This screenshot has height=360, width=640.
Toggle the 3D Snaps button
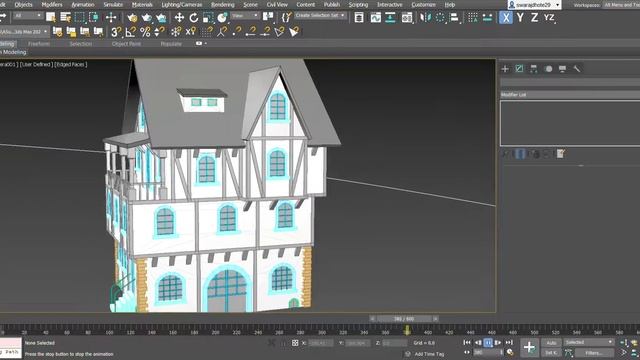(116, 31)
